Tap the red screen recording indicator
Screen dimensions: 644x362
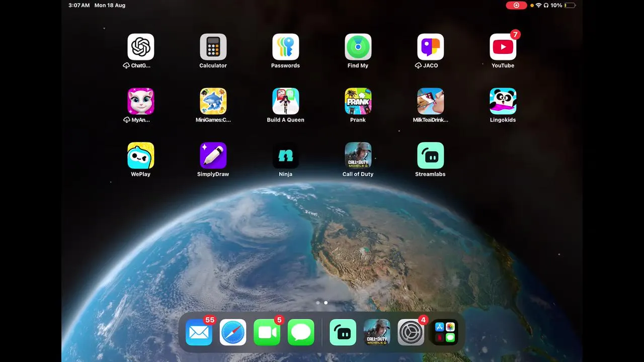pos(517,5)
